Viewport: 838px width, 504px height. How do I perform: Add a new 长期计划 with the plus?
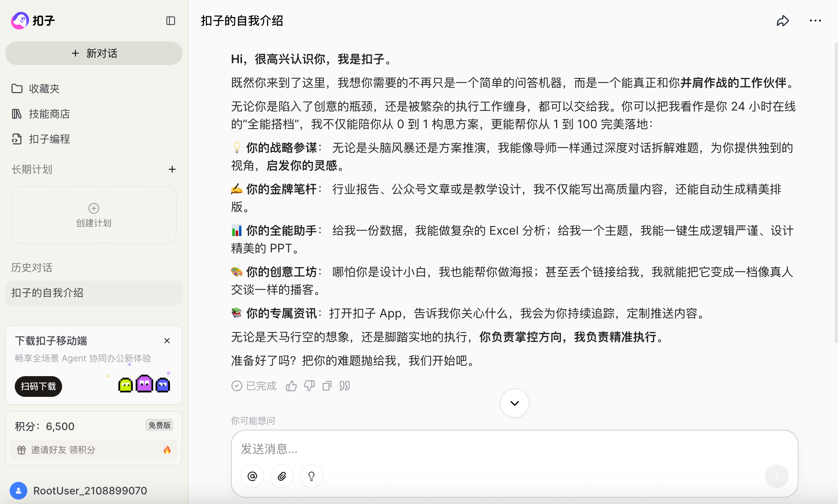[x=172, y=169]
